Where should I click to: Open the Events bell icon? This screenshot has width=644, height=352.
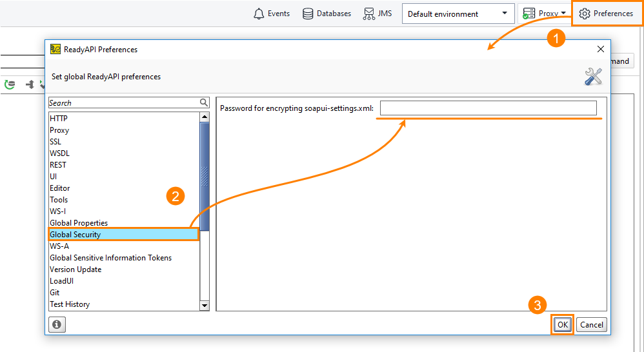259,14
